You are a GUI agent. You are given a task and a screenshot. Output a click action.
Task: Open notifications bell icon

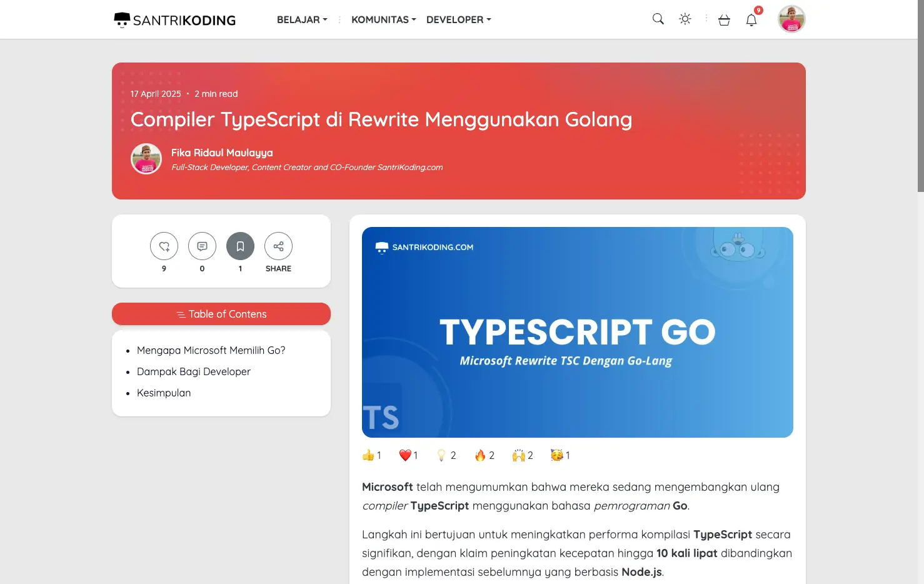tap(751, 20)
